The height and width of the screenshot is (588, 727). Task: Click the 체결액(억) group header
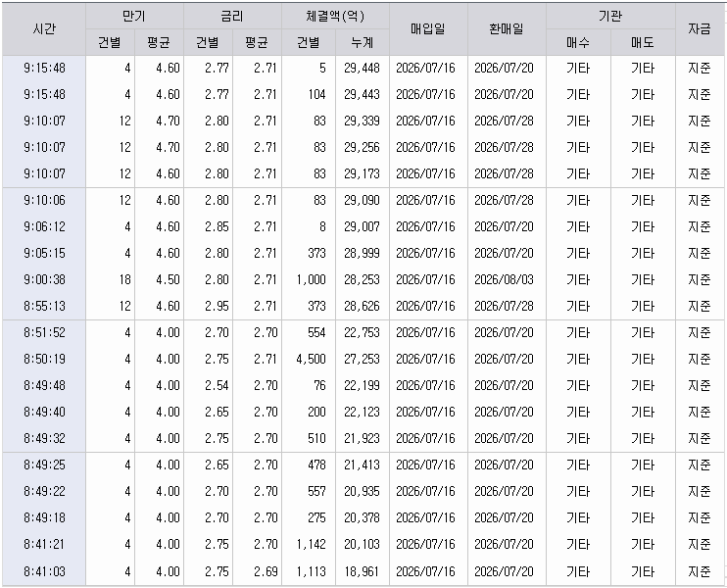(x=335, y=17)
